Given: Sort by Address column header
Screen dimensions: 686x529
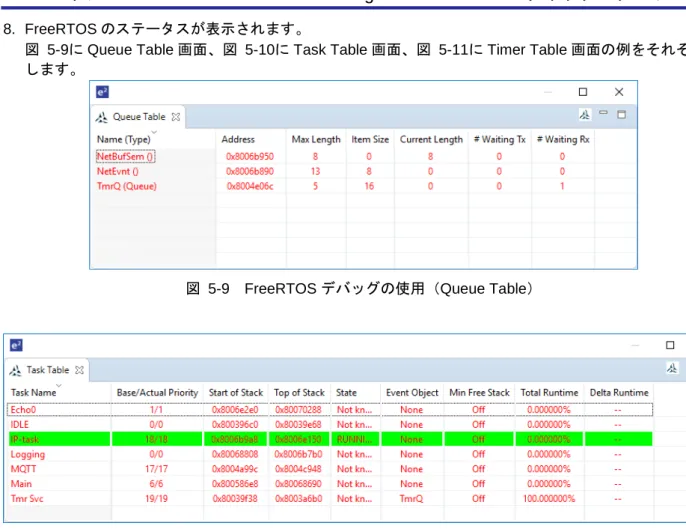Looking at the screenshot, I should (x=238, y=140).
